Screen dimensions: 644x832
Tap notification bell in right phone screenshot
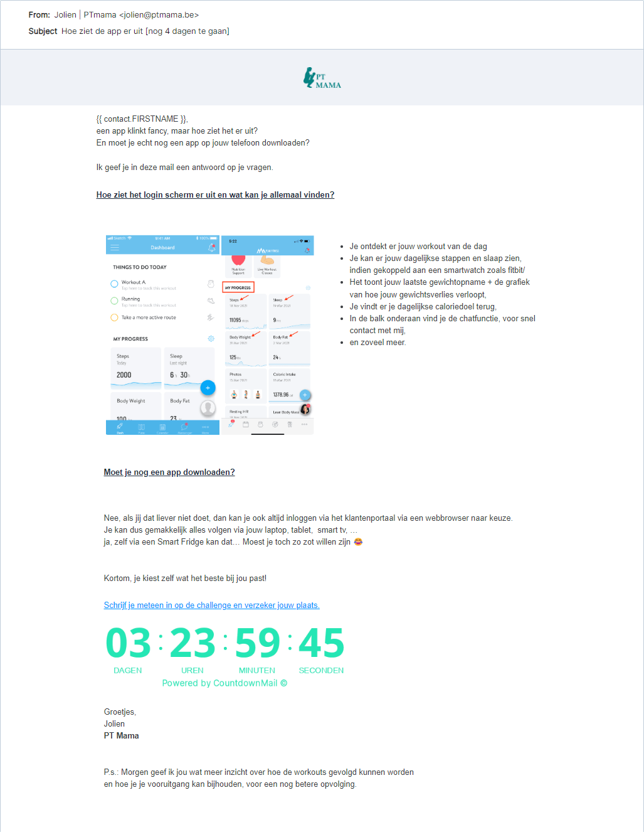(307, 250)
